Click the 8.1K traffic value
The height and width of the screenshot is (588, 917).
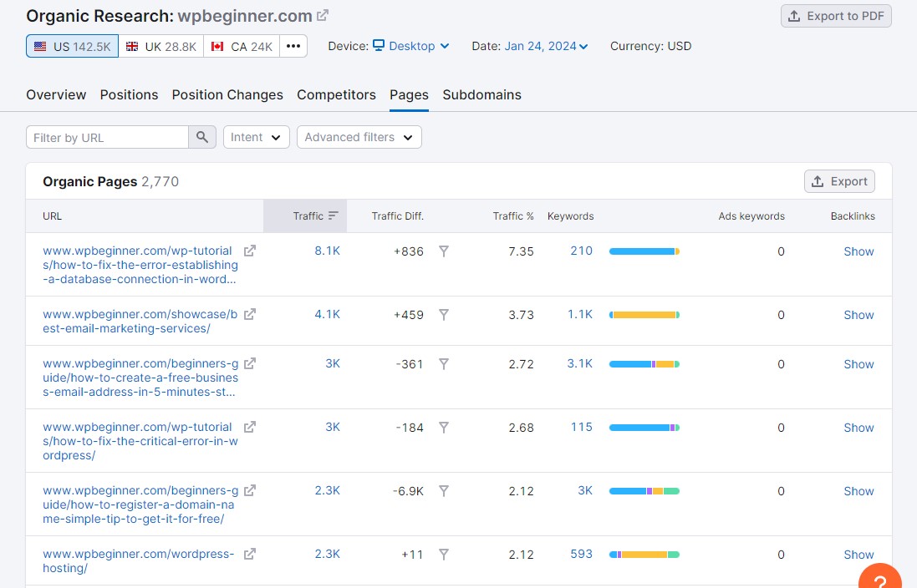[x=328, y=251]
